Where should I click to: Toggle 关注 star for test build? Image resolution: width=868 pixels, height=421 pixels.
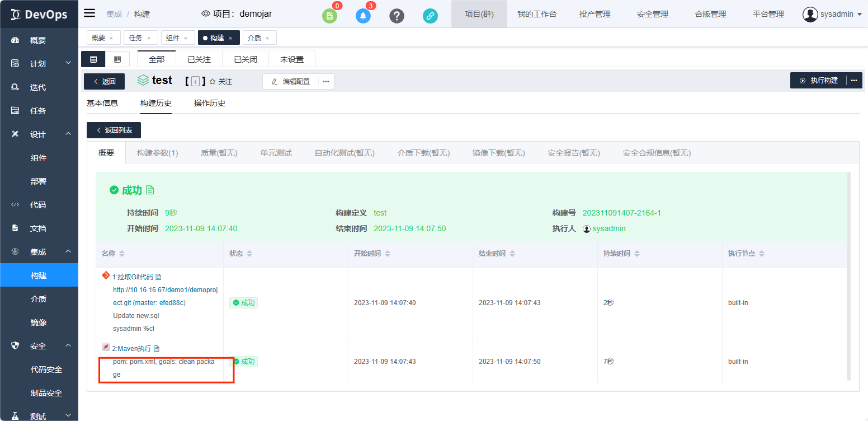[213, 82]
